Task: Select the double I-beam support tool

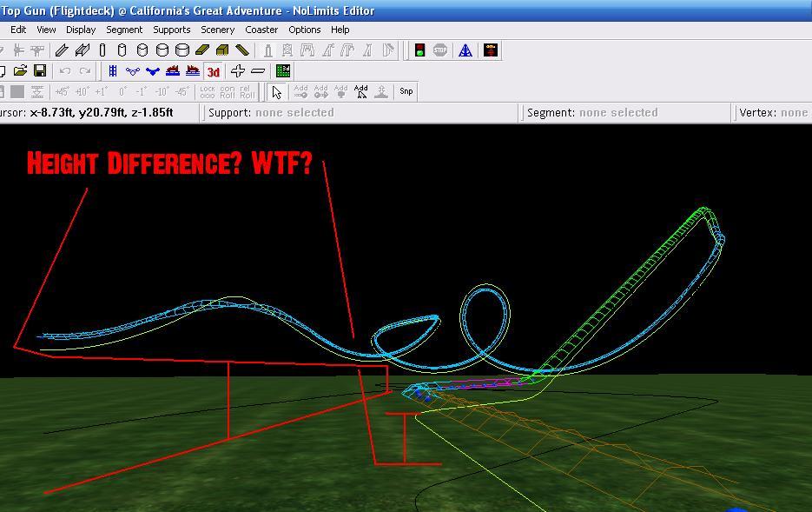Action: pos(82,50)
